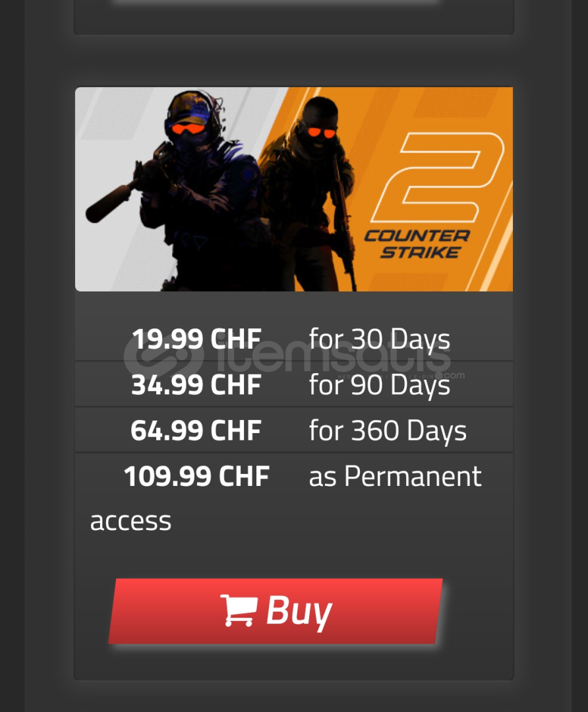
Task: Click the 'for 90 Days' label
Action: tap(380, 386)
